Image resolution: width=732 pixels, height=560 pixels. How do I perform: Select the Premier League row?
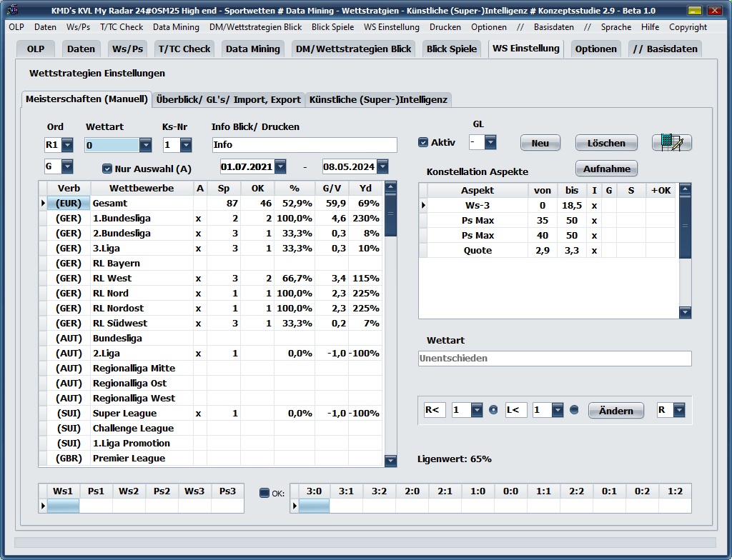(x=214, y=459)
